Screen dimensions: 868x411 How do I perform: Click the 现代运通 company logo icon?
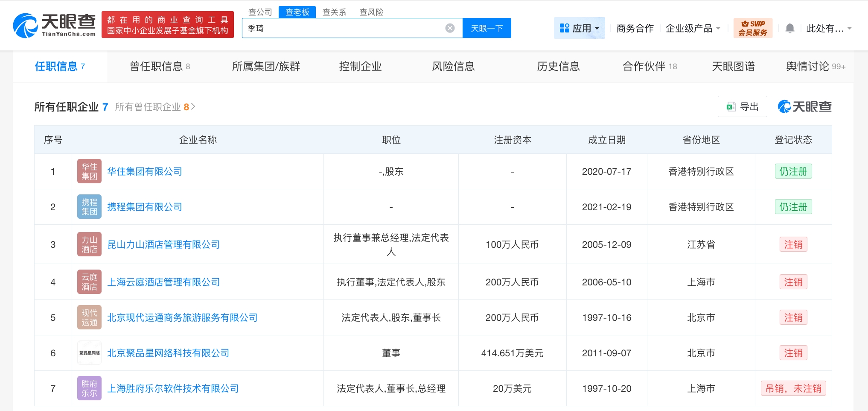pos(89,317)
